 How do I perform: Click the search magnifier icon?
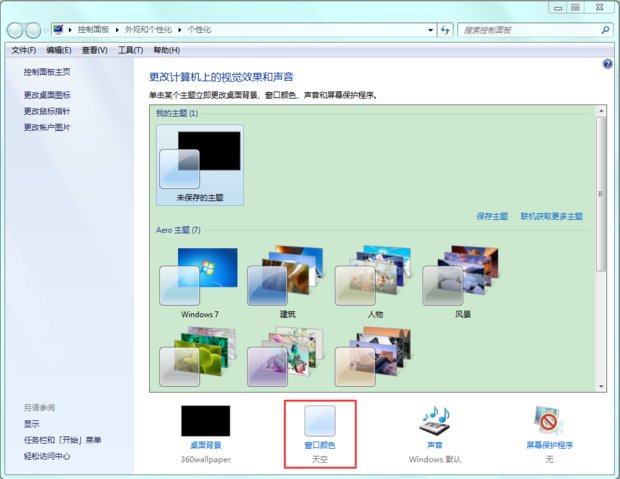(605, 30)
